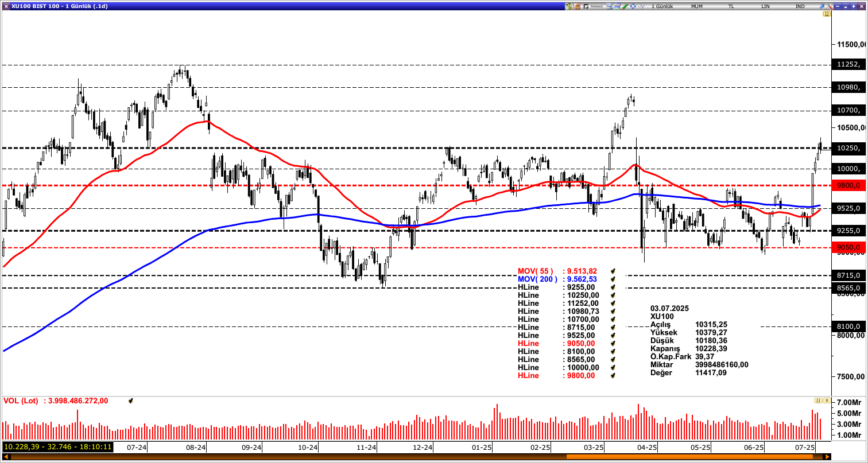Open the IND indicators dropdown

[800, 6]
